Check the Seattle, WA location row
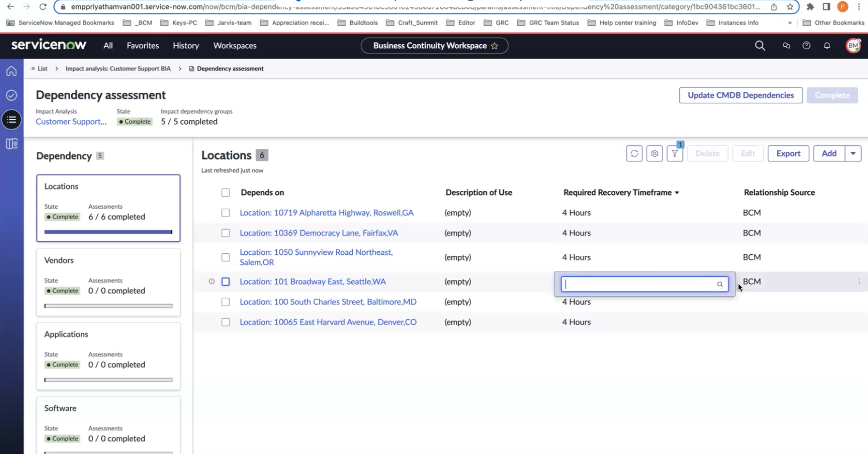 point(225,282)
